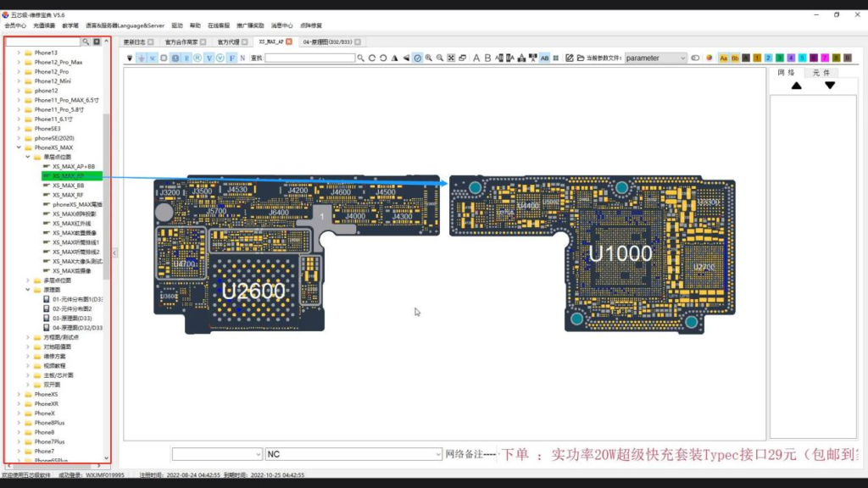The image size is (868, 488).
Task: Open the color wheel picker
Action: click(709, 58)
